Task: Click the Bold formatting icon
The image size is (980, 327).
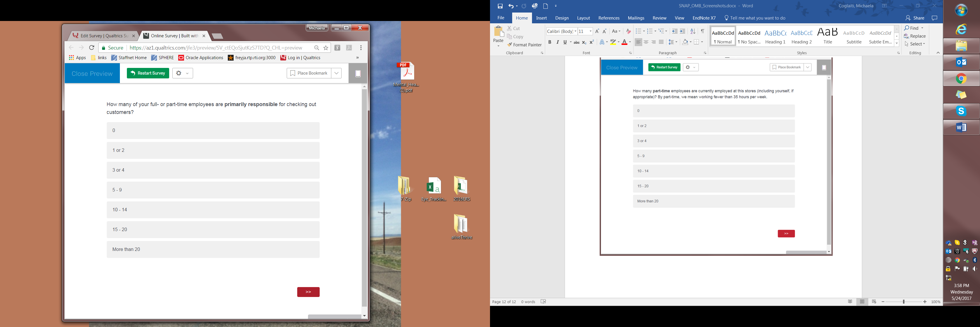Action: pyautogui.click(x=549, y=42)
